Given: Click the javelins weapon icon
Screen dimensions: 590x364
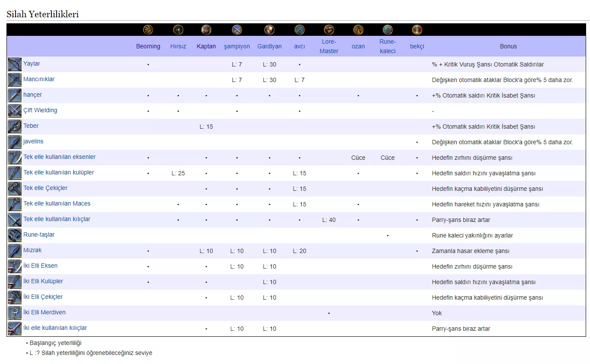Looking at the screenshot, I should pyautogui.click(x=15, y=142).
